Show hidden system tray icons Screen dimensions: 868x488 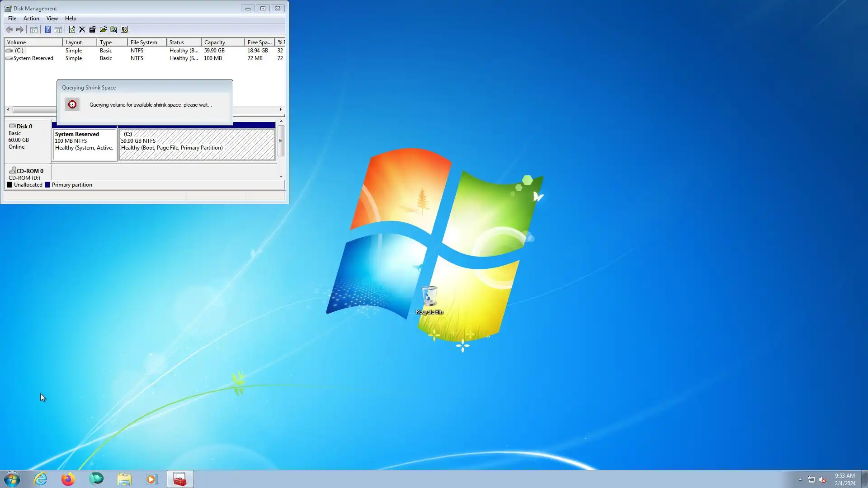coord(800,479)
